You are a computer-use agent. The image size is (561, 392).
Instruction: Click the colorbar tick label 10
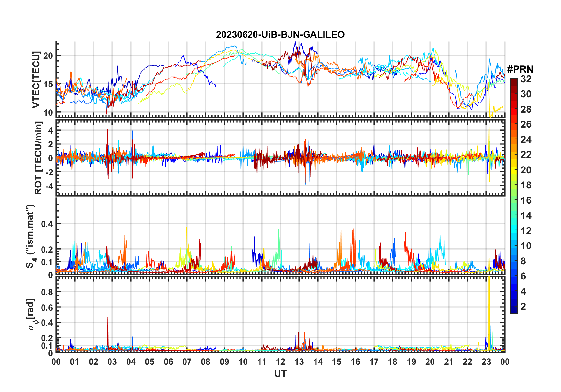point(526,246)
